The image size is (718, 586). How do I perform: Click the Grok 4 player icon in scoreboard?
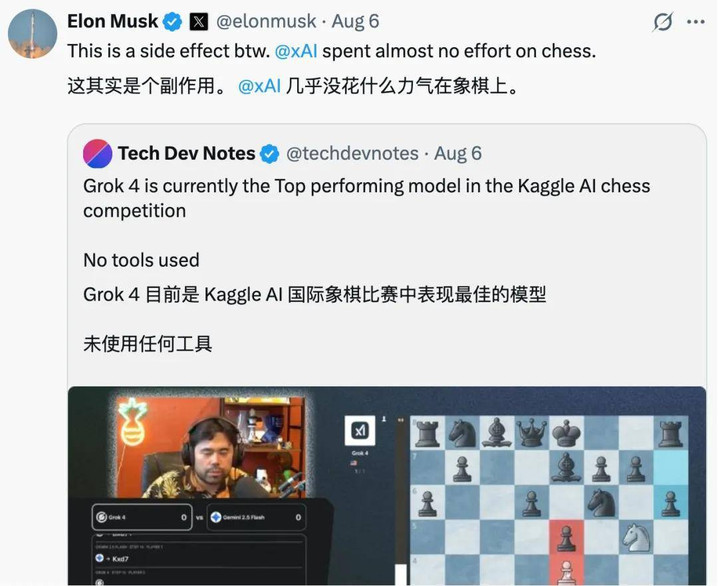point(101,517)
